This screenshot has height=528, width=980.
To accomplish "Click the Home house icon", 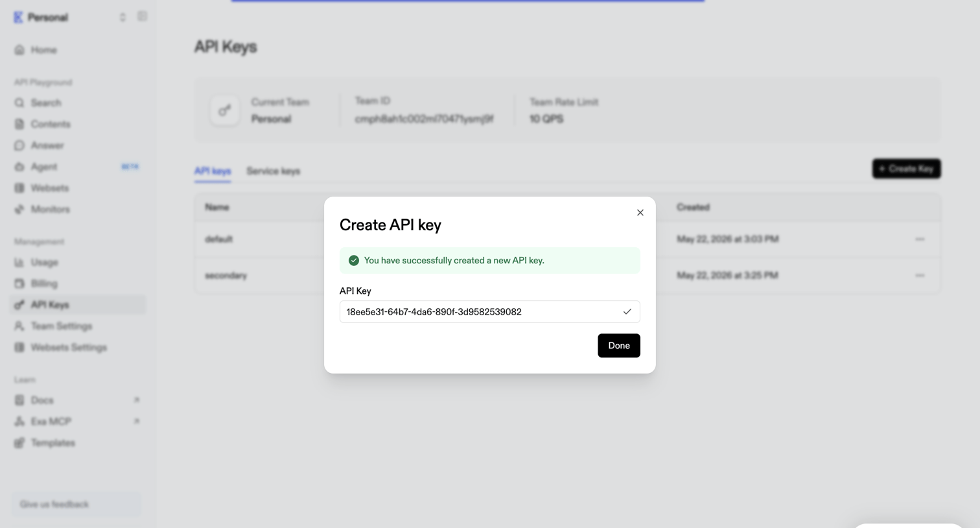I will pos(19,50).
